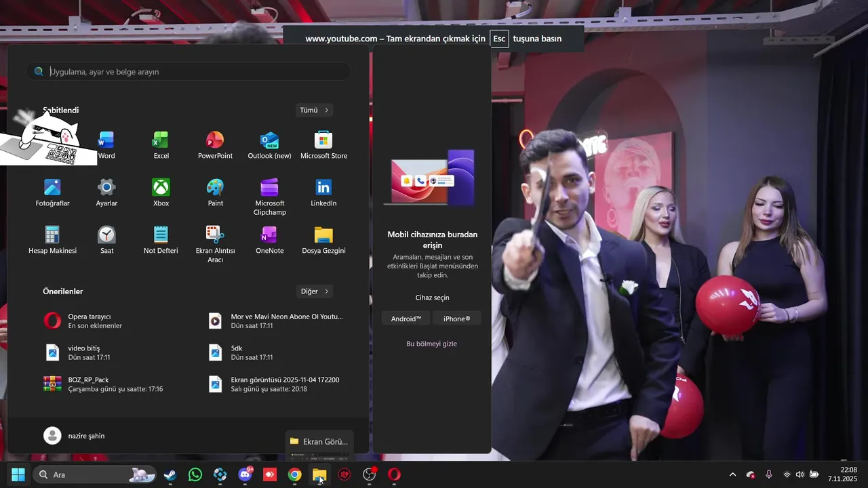868x488 pixels.
Task: Focus the Start menu search field
Action: [189, 71]
